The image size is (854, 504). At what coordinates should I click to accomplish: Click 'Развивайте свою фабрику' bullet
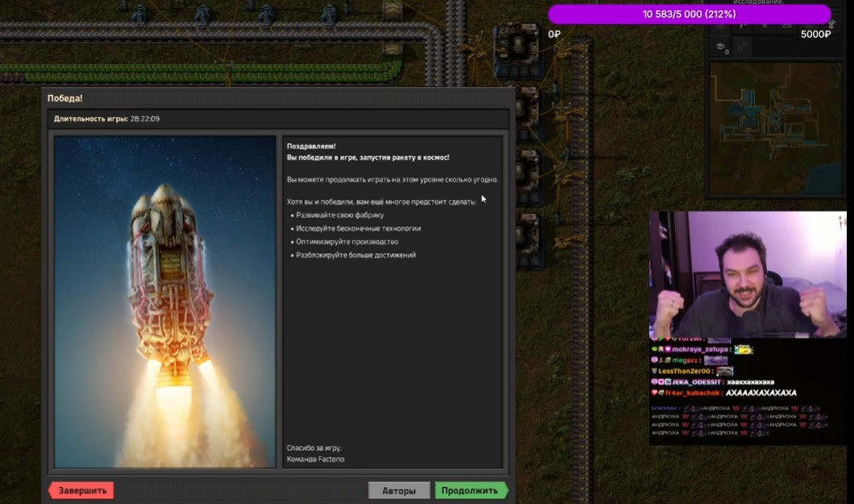pos(340,215)
